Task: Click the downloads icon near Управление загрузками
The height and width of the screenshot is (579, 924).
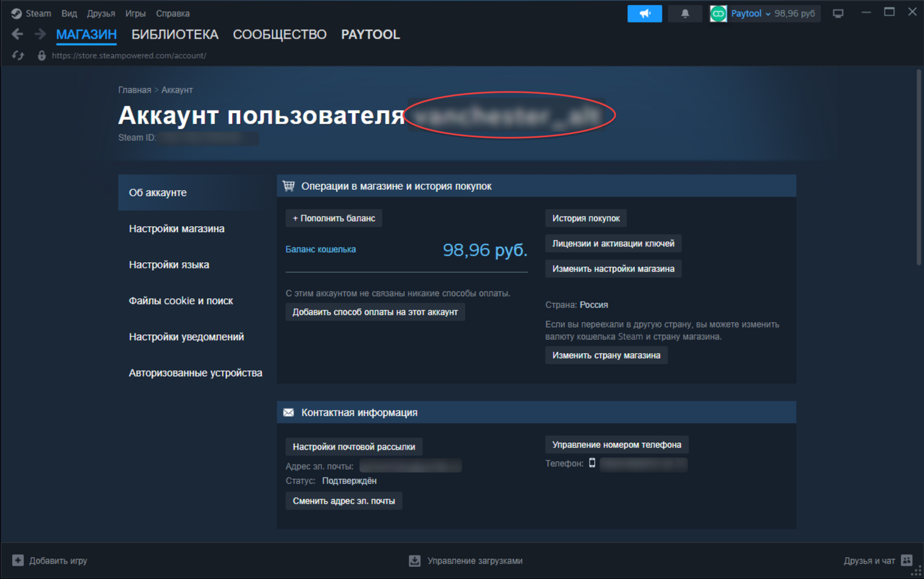Action: tap(415, 561)
